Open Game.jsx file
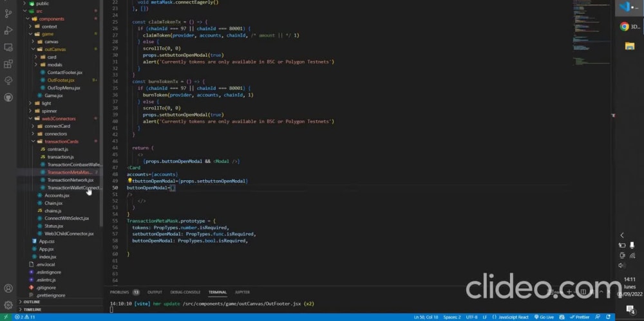 point(53,96)
